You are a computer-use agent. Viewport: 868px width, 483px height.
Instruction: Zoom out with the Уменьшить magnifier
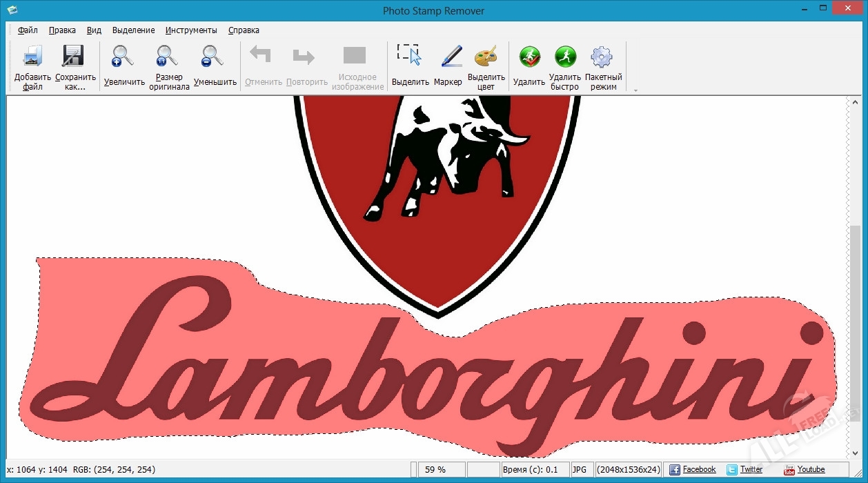(x=214, y=57)
